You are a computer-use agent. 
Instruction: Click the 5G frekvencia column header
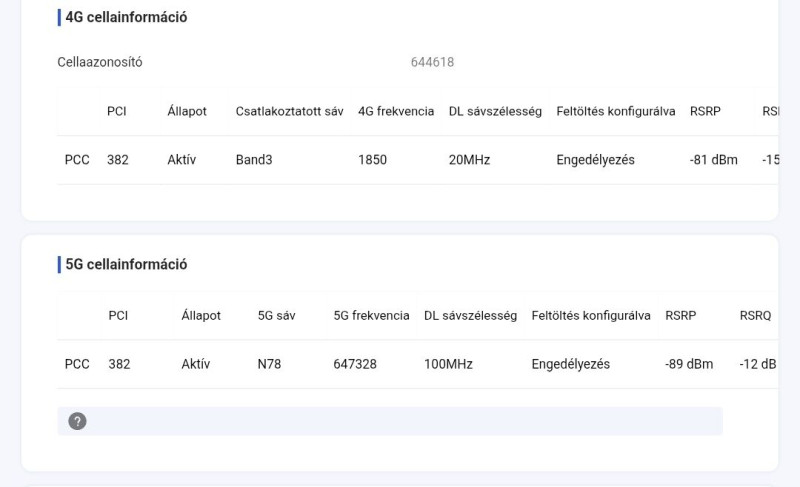point(371,315)
